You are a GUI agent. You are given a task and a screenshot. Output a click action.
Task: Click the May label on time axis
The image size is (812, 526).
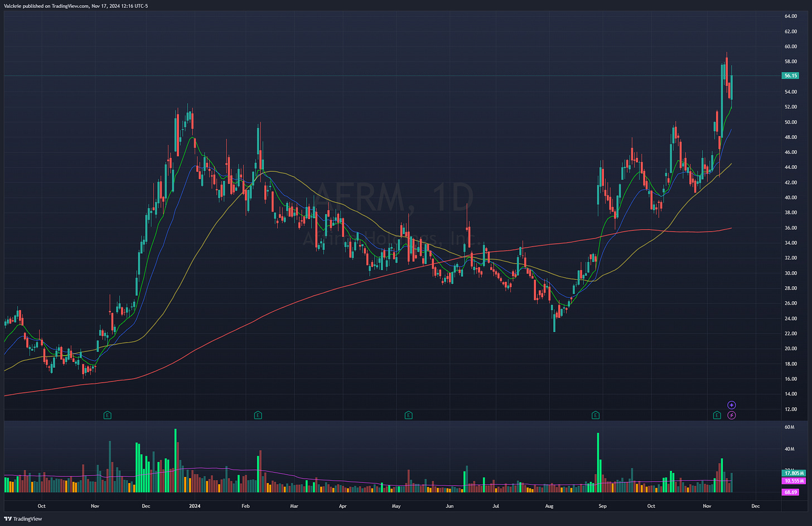click(x=397, y=506)
